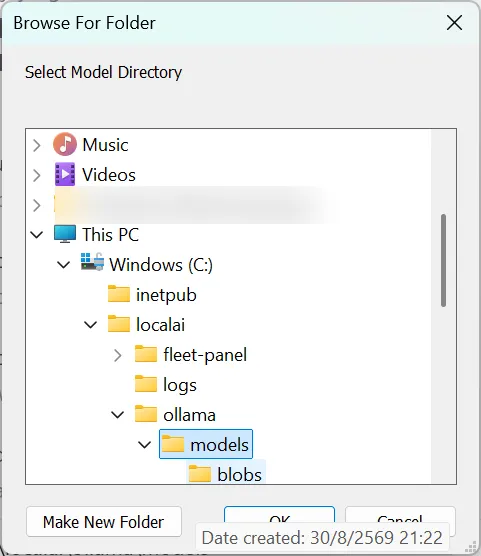Click the Music folder icon

click(65, 144)
